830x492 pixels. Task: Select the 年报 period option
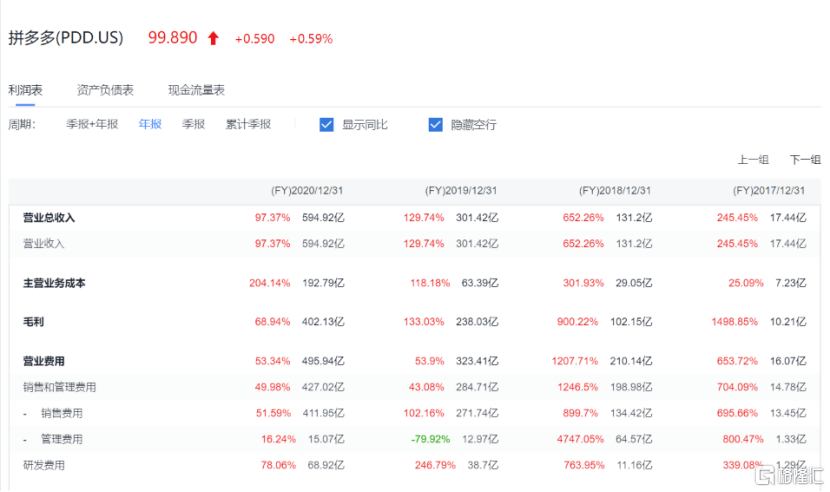(150, 125)
